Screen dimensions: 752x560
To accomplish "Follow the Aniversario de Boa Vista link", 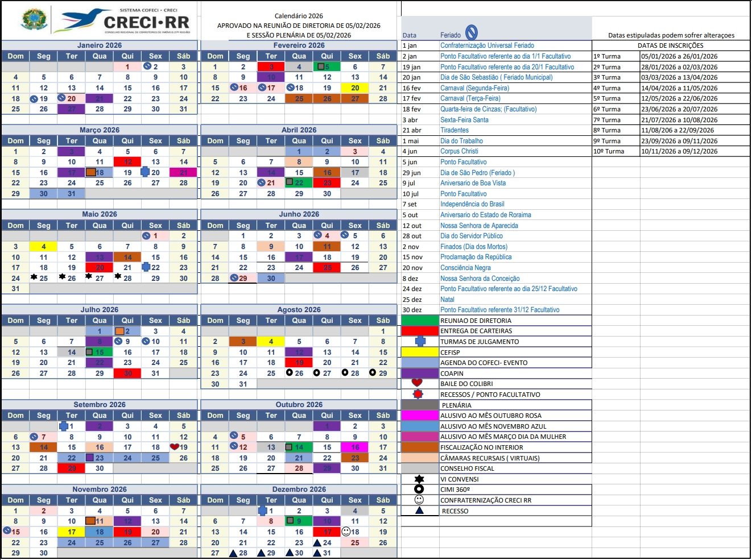I will (x=473, y=183).
